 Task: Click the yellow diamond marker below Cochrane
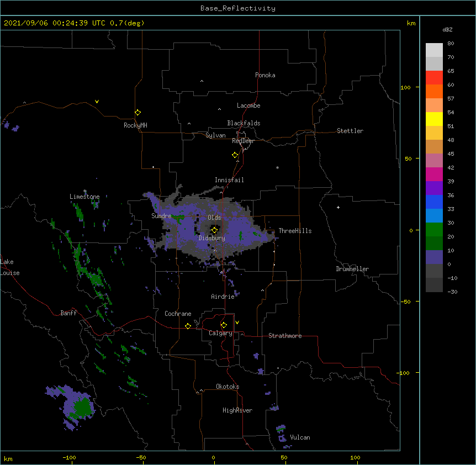tap(188, 326)
